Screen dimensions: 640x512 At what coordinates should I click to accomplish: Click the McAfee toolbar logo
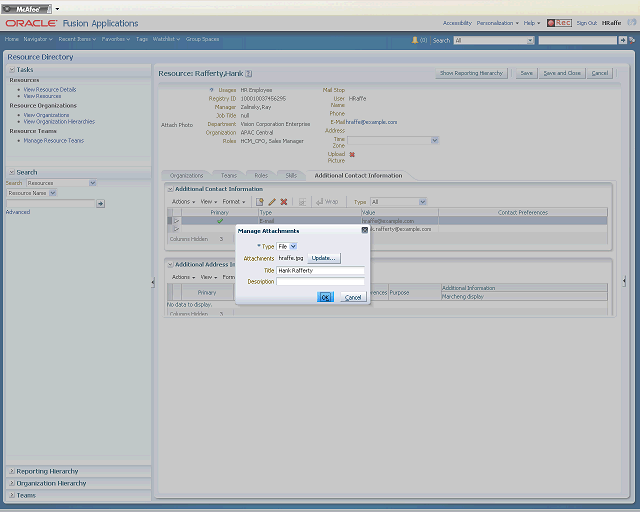point(27,9)
